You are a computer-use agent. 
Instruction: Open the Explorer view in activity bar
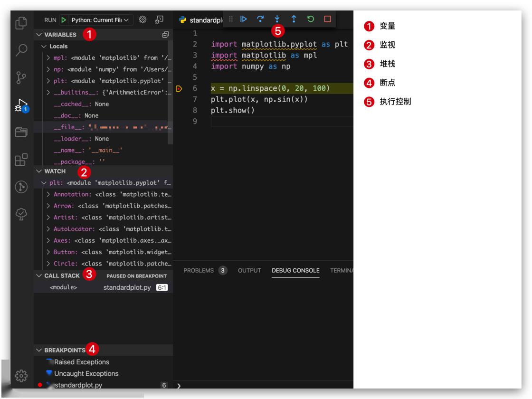tap(21, 22)
